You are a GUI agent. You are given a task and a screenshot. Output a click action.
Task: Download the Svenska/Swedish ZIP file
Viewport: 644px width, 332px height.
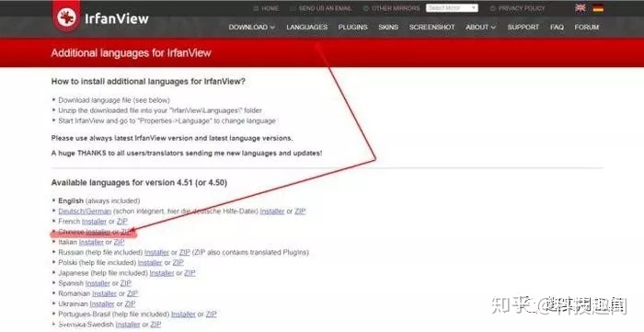(x=155, y=325)
